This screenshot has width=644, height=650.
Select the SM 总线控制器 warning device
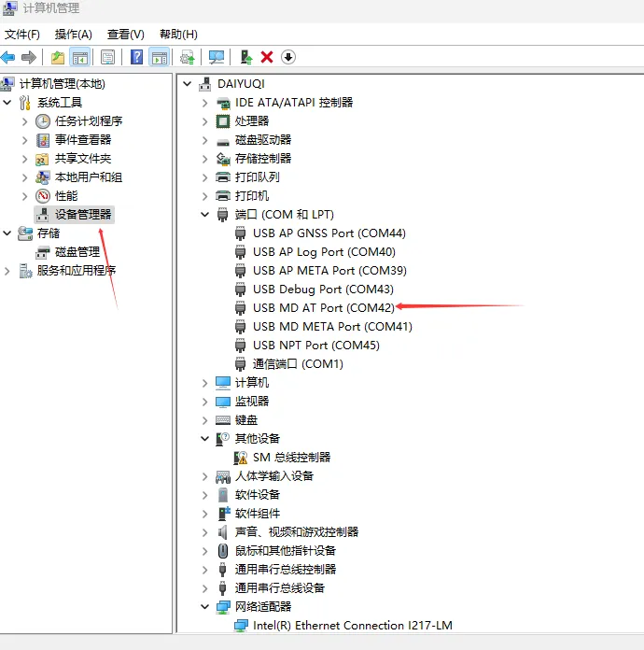(x=292, y=458)
